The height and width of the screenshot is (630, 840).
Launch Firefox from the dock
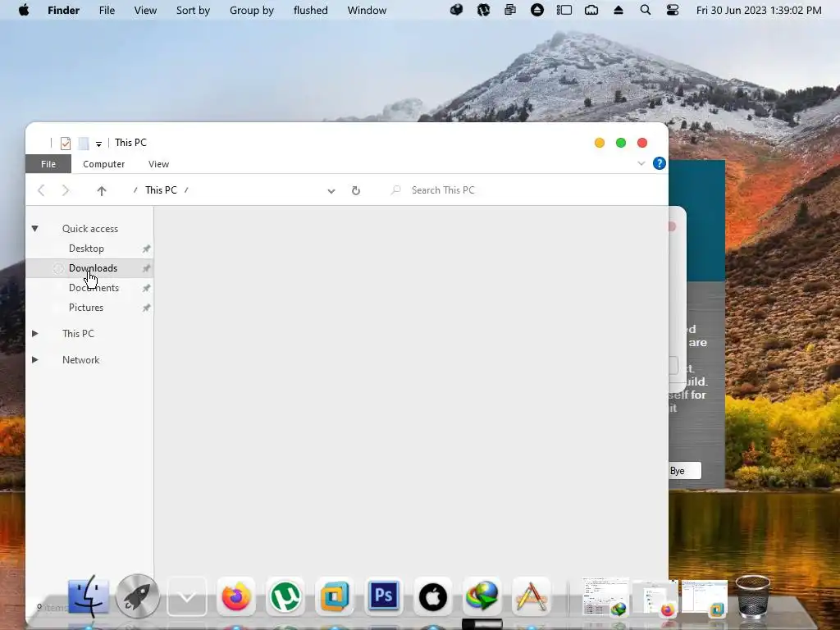(x=236, y=596)
